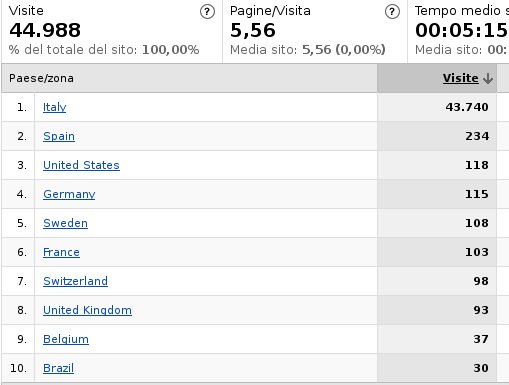The image size is (509, 385).
Task: Open the Sweden country link
Action: (x=66, y=223)
